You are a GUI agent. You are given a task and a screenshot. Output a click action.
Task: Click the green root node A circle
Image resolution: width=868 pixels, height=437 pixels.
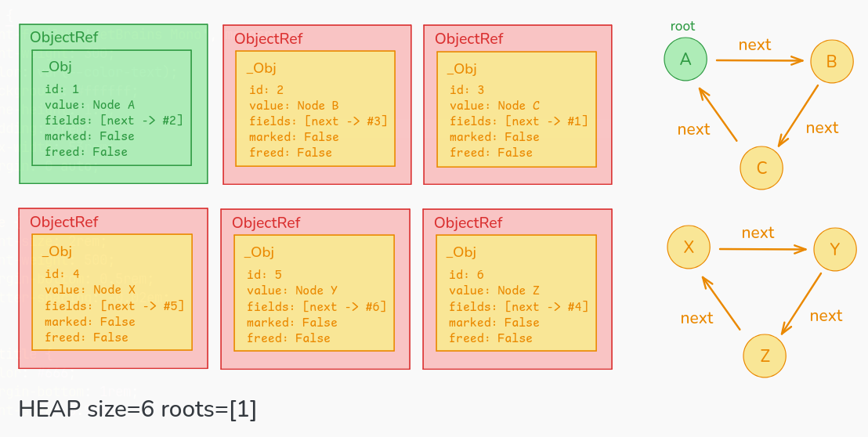point(685,59)
